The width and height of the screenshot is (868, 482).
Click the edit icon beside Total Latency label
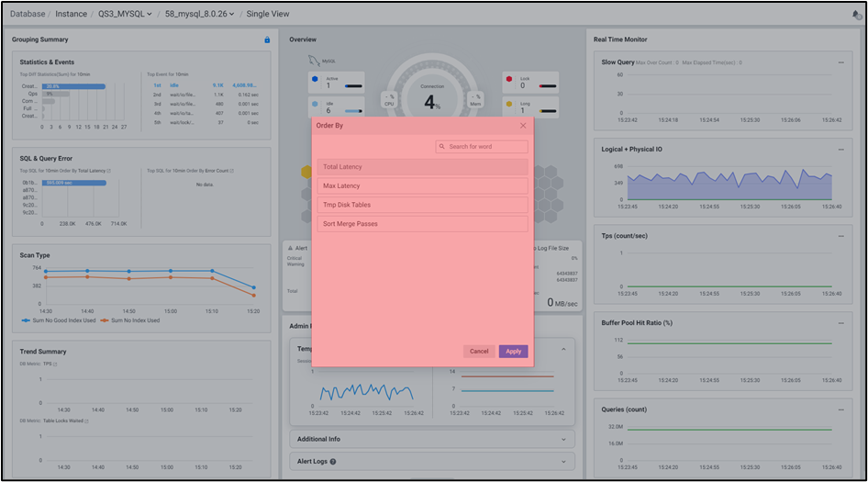109,171
